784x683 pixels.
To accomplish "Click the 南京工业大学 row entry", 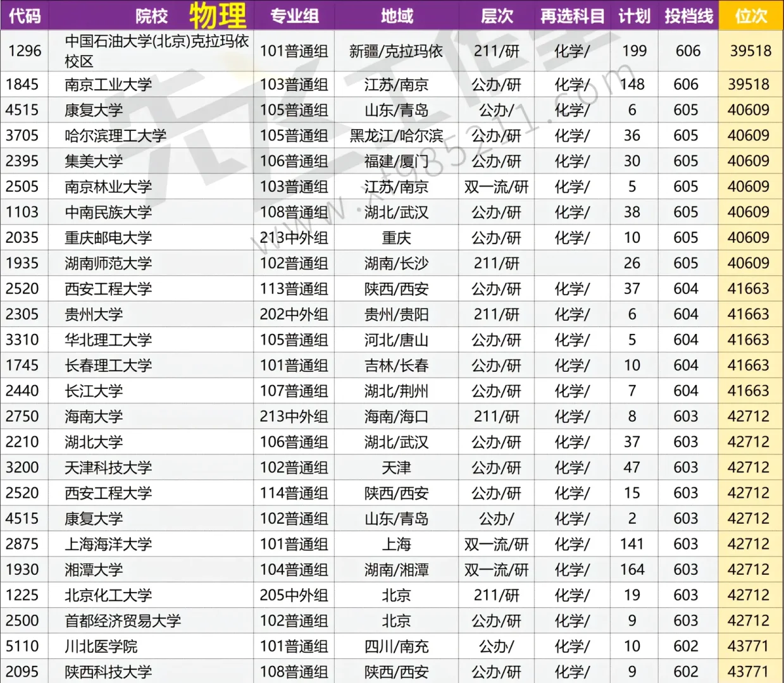I will tap(105, 84).
